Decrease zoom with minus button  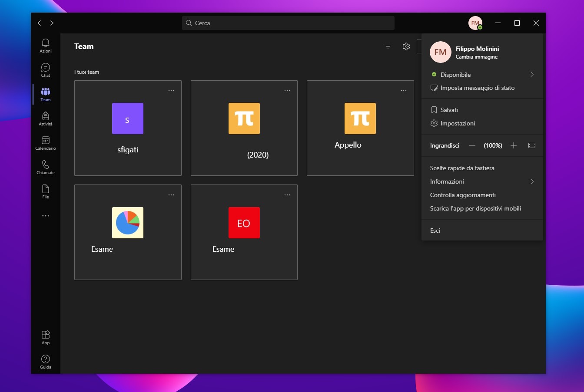[472, 145]
